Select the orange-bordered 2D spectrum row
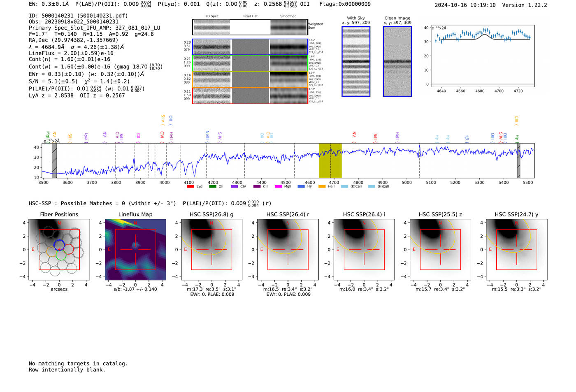The image size is (576, 392). [250, 79]
